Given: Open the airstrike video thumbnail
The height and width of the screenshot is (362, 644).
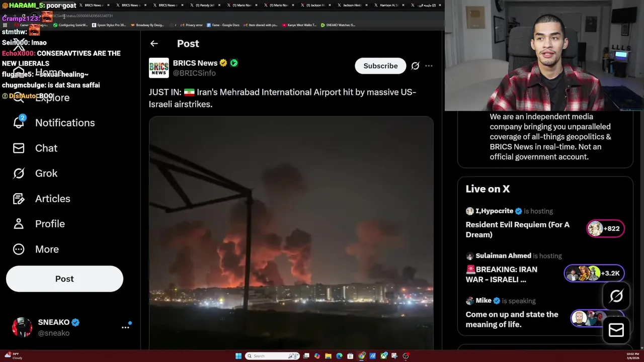Looking at the screenshot, I should (x=291, y=233).
